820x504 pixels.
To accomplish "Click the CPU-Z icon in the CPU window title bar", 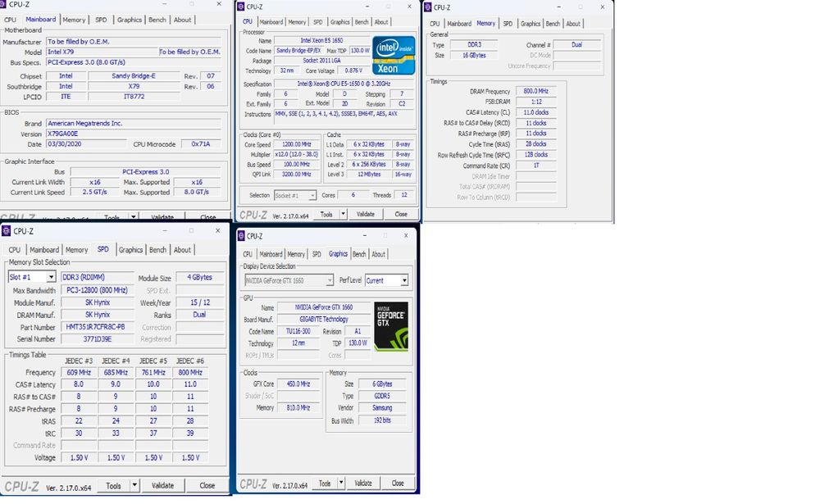I will pyautogui.click(x=240, y=7).
